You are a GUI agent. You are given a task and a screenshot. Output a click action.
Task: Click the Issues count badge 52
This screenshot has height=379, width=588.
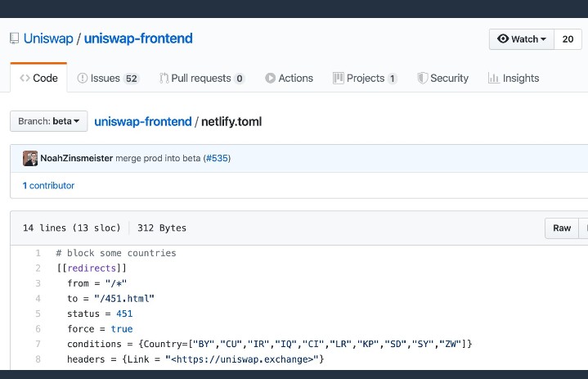pos(131,79)
